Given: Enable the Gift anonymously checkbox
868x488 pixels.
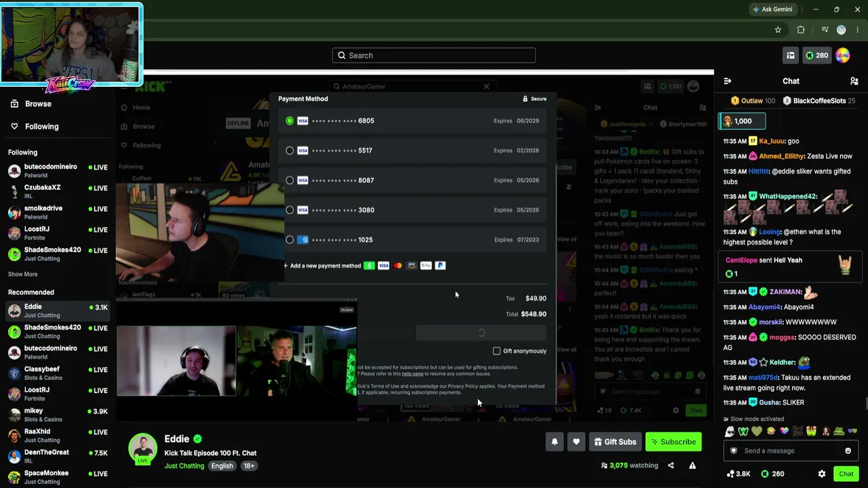Looking at the screenshot, I should point(496,351).
